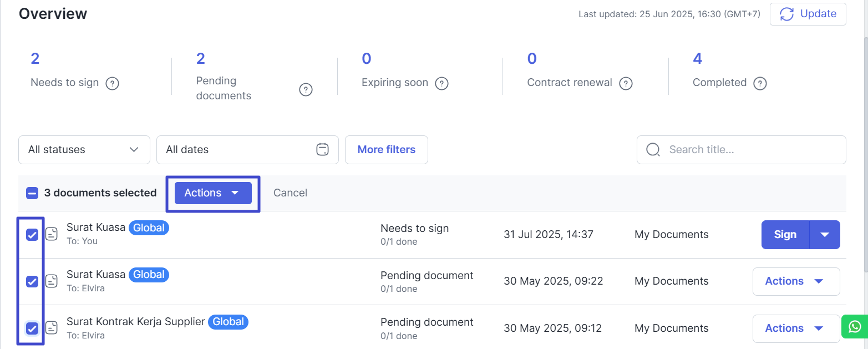
Task: Click help icon next to Expiring soon
Action: click(441, 84)
